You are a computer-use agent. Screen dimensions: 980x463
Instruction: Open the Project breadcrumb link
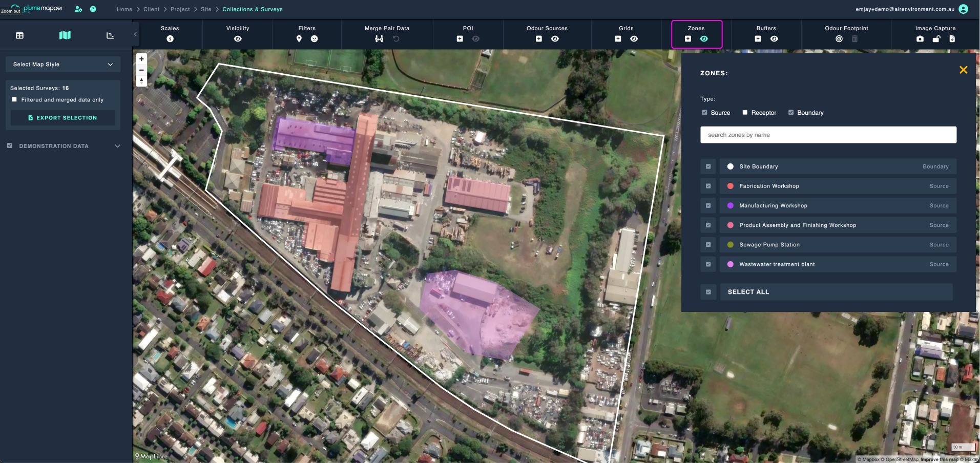tap(180, 9)
